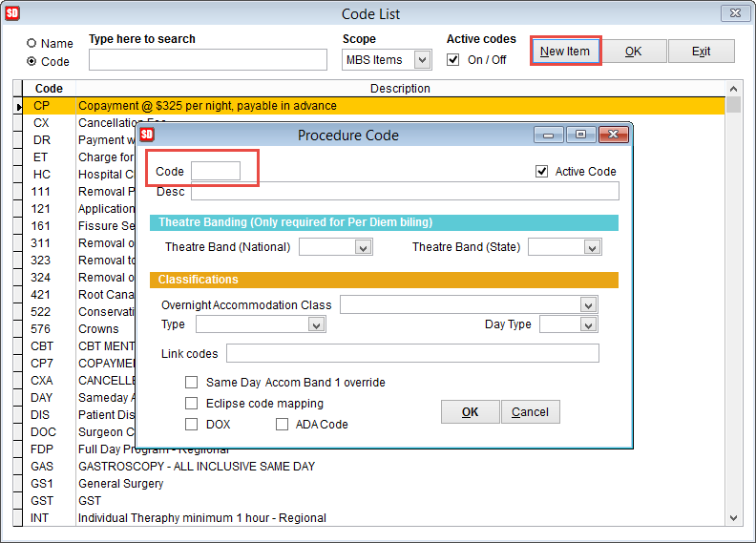Close the Procedure Code dialog
The image size is (756, 543).
613,135
